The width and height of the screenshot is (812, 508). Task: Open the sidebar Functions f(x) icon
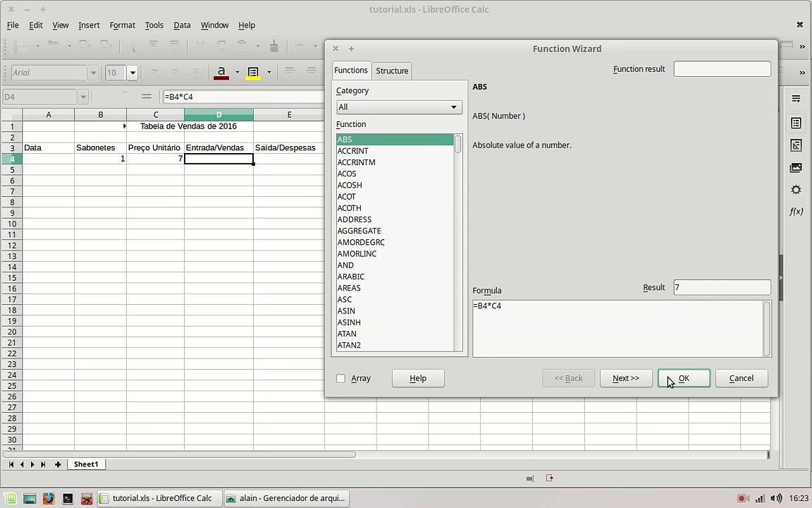point(796,212)
